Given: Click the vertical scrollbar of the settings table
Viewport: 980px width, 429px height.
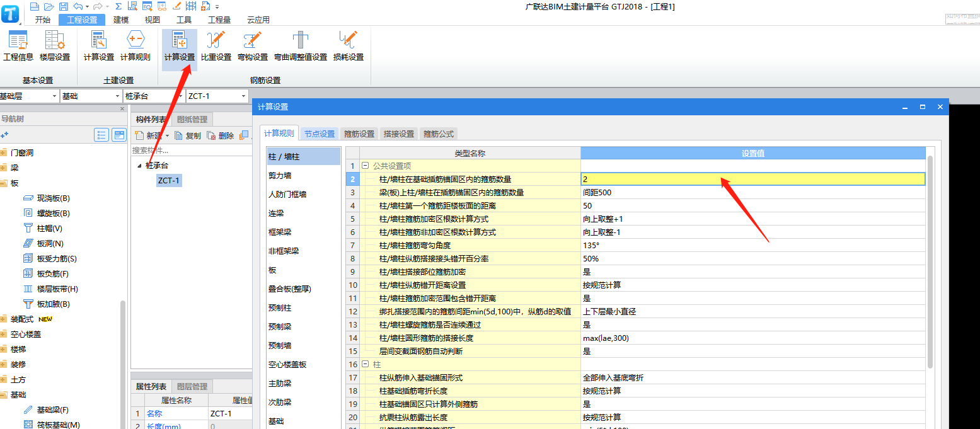Looking at the screenshot, I should [930, 261].
